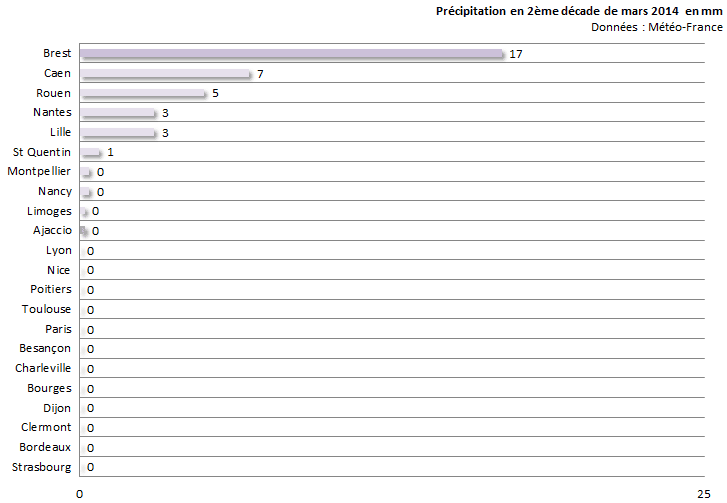Click the value 0 in Limoges row
The width and height of the screenshot is (727, 503).
(96, 211)
